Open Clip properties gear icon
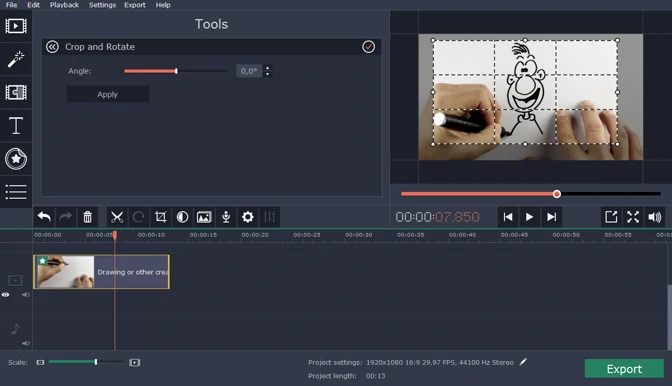Viewport: 672px width, 386px height. click(248, 217)
